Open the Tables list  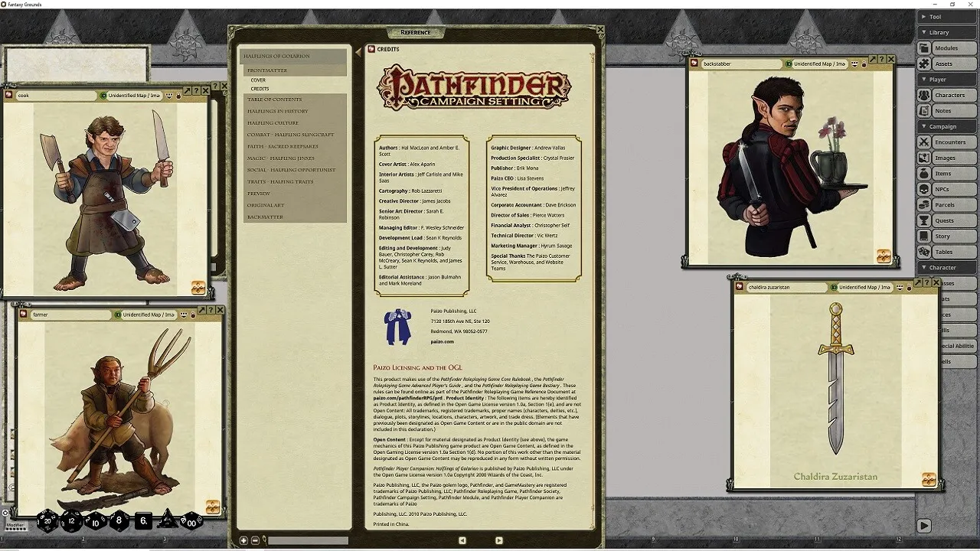[946, 252]
